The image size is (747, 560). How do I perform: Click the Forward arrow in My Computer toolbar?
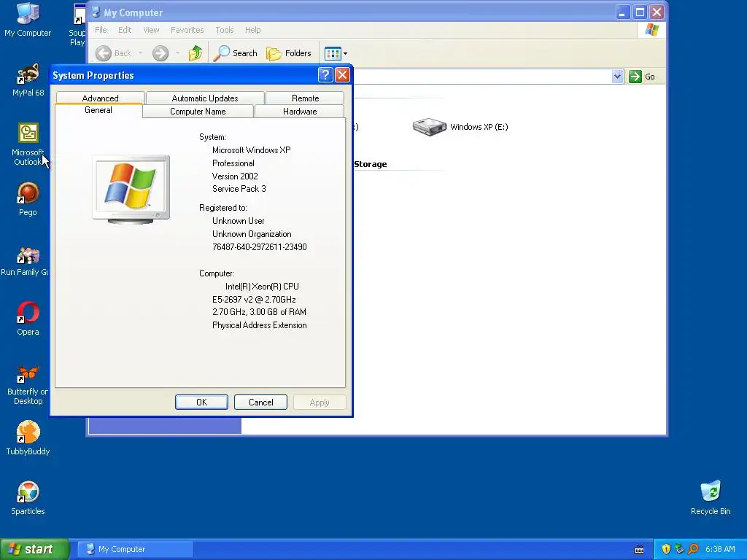coord(160,53)
